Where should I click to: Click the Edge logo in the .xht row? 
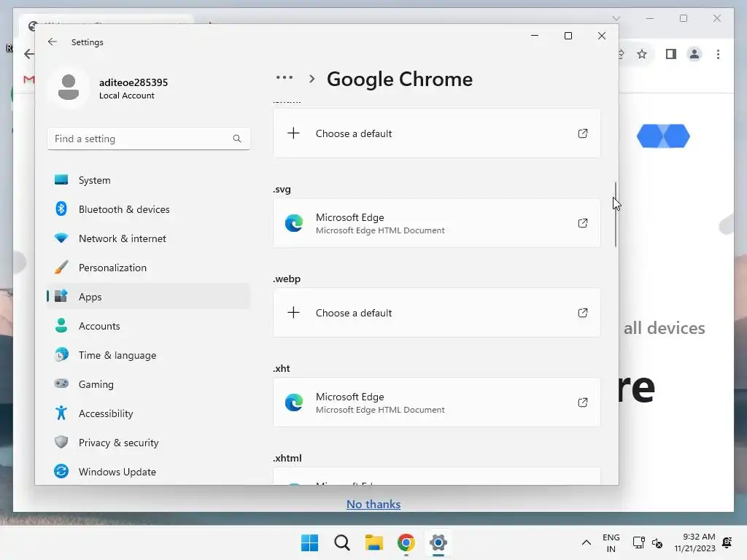(294, 402)
